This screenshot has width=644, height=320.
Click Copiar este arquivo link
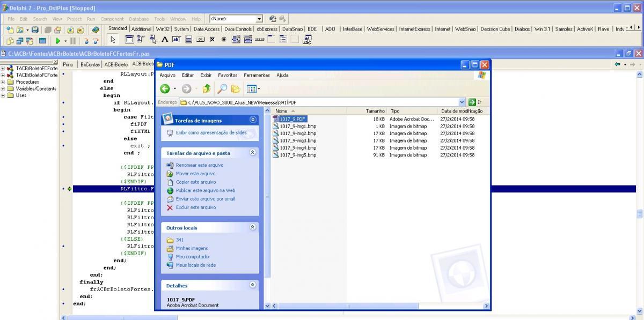click(x=196, y=182)
